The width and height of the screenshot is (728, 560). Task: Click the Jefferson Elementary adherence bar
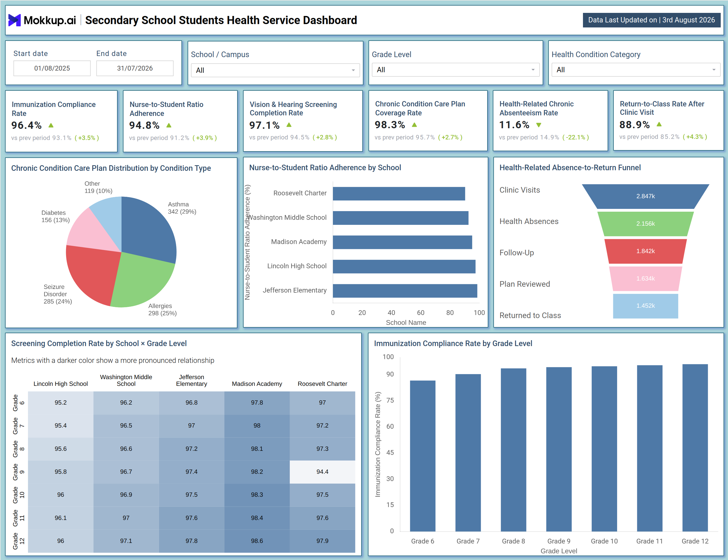(x=405, y=291)
